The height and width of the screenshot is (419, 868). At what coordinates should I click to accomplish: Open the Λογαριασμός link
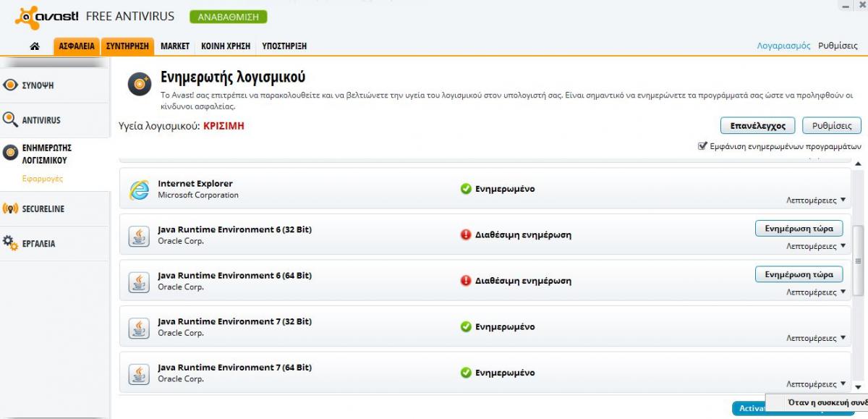point(783,46)
